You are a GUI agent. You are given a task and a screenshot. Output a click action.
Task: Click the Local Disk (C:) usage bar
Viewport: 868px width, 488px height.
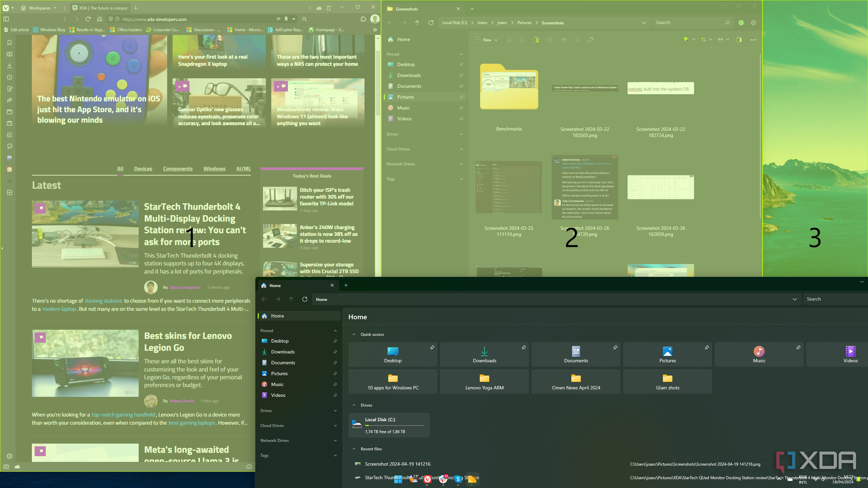(394, 425)
